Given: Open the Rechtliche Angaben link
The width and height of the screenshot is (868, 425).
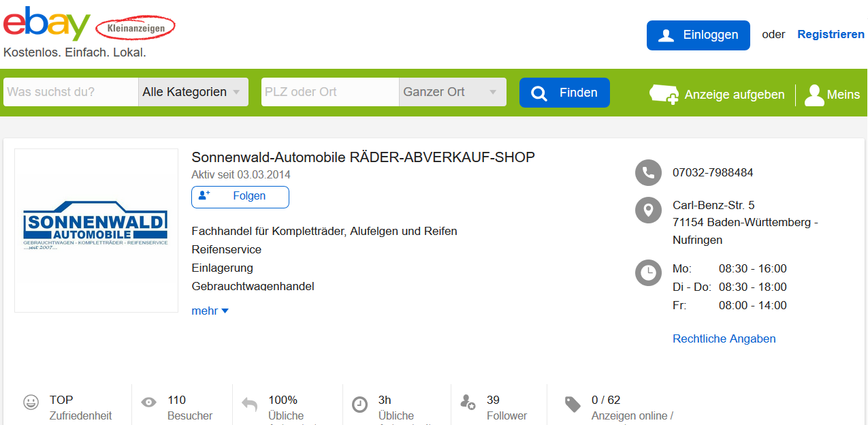Looking at the screenshot, I should click(x=724, y=339).
